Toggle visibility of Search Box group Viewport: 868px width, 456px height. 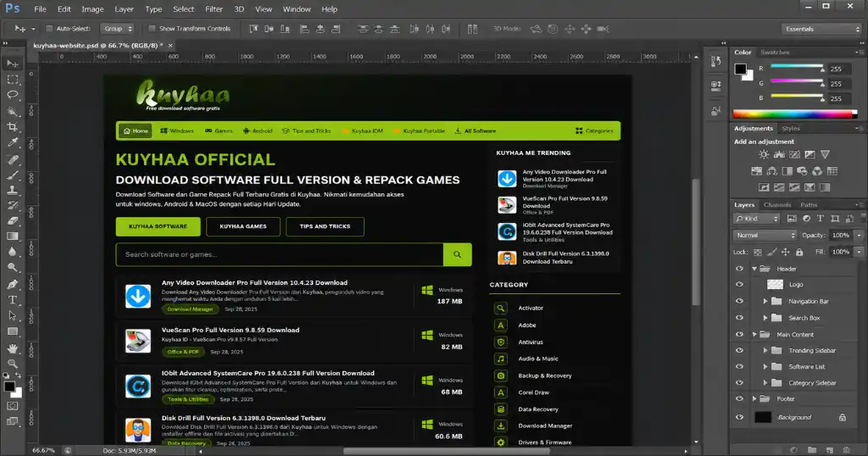739,318
